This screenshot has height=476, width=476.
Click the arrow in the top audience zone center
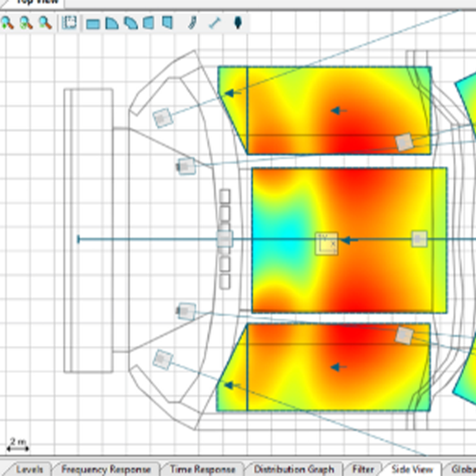(x=339, y=110)
